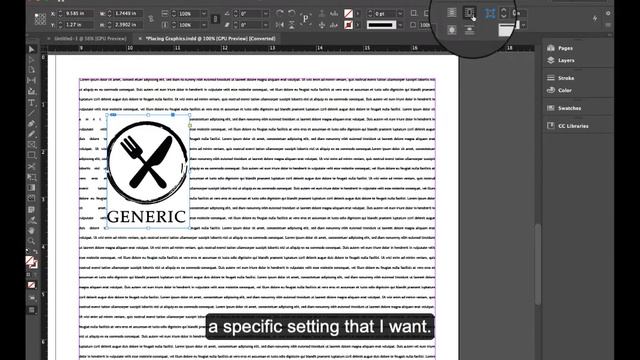The height and width of the screenshot is (360, 640).
Task: Open the stroke weight dropdown
Action: point(400,13)
